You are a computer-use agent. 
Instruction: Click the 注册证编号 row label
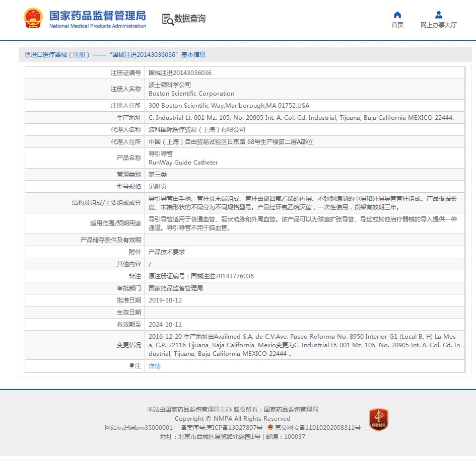click(126, 73)
